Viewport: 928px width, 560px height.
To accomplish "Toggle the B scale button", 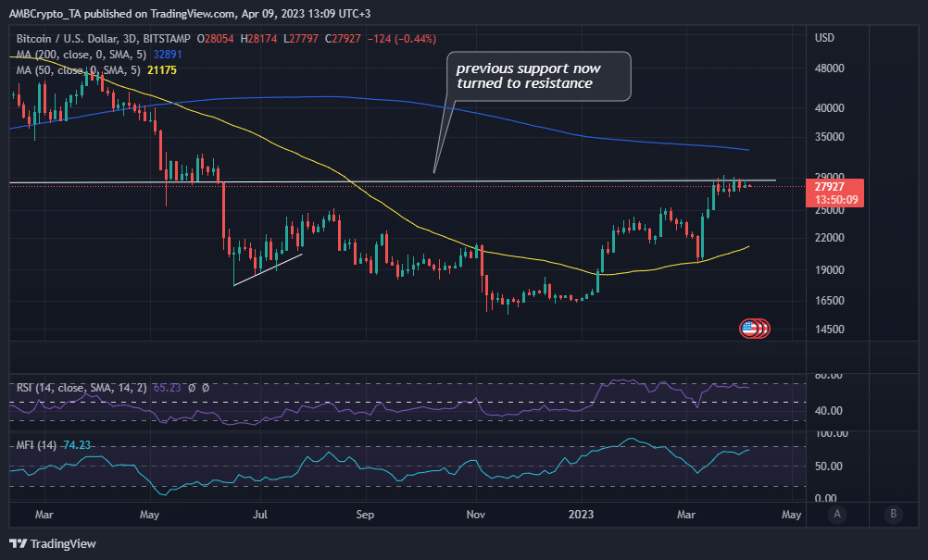I will (x=893, y=514).
